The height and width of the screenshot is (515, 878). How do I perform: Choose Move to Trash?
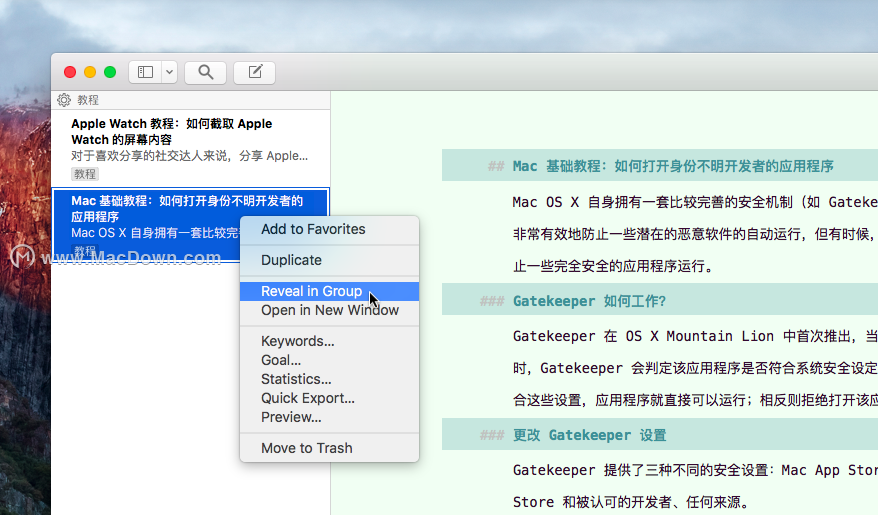329,448
